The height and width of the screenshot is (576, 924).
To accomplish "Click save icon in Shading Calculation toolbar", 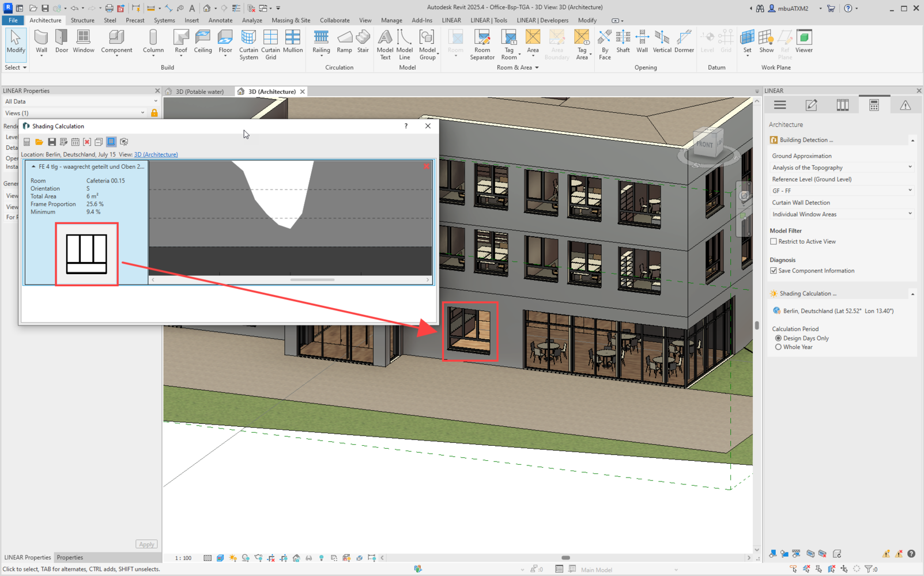I will (52, 142).
